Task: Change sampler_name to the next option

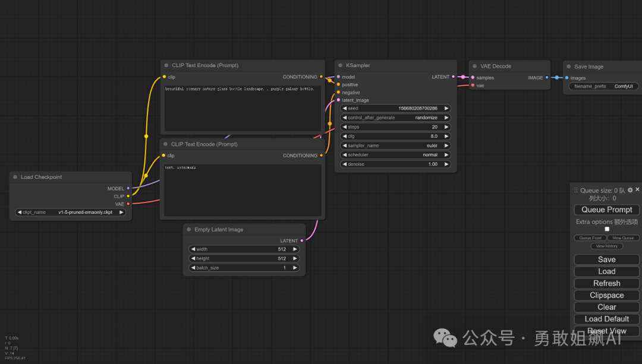Action: [446, 145]
